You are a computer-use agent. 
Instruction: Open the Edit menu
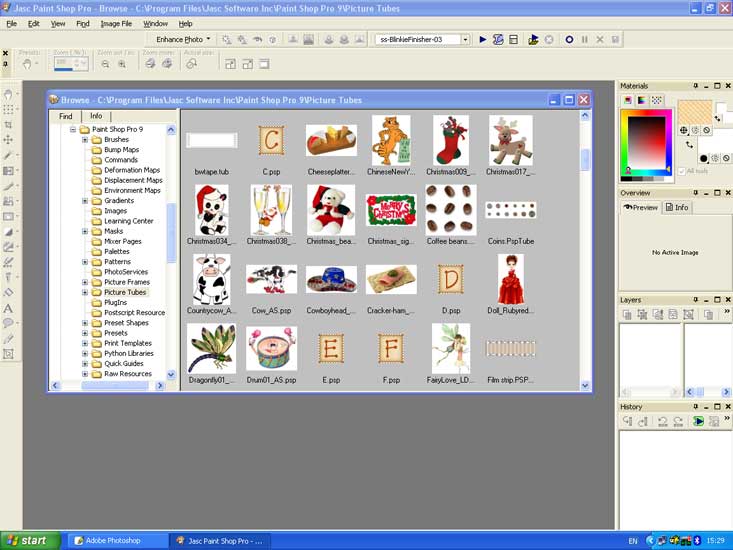tap(34, 23)
